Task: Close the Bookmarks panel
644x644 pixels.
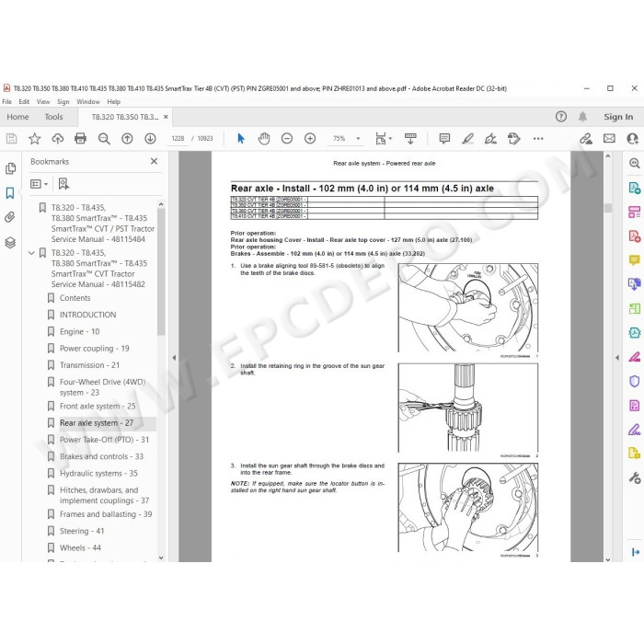Action: click(154, 161)
